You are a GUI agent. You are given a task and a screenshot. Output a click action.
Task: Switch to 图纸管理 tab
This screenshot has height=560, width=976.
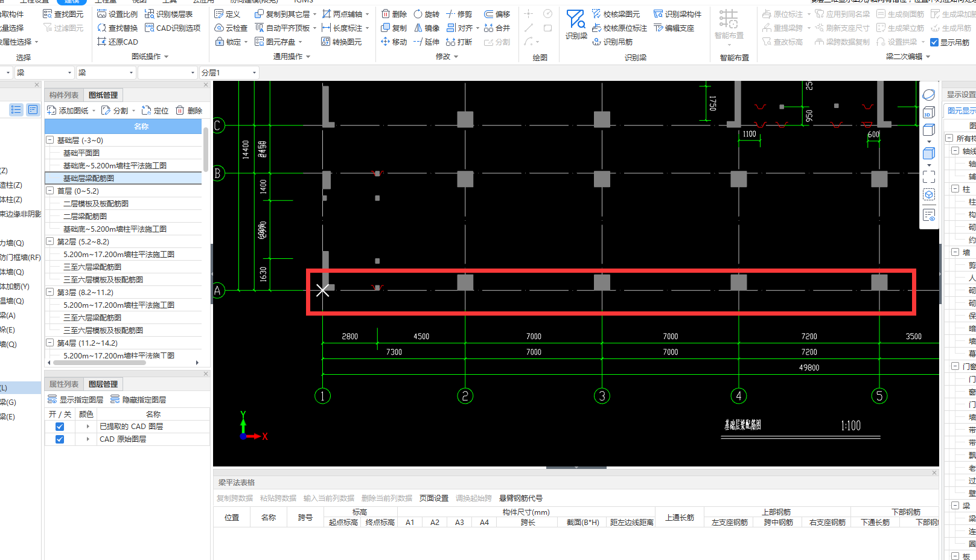pyautogui.click(x=103, y=95)
